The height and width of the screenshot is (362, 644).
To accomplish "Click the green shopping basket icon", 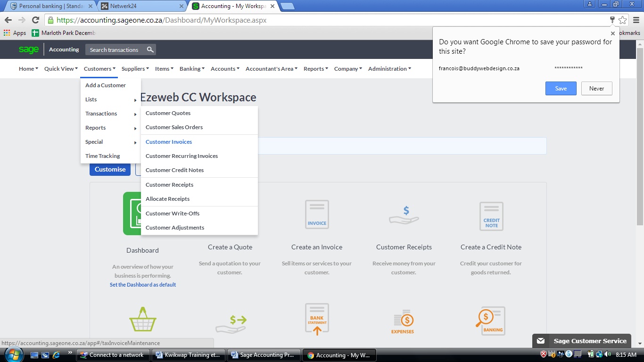I will (142, 320).
